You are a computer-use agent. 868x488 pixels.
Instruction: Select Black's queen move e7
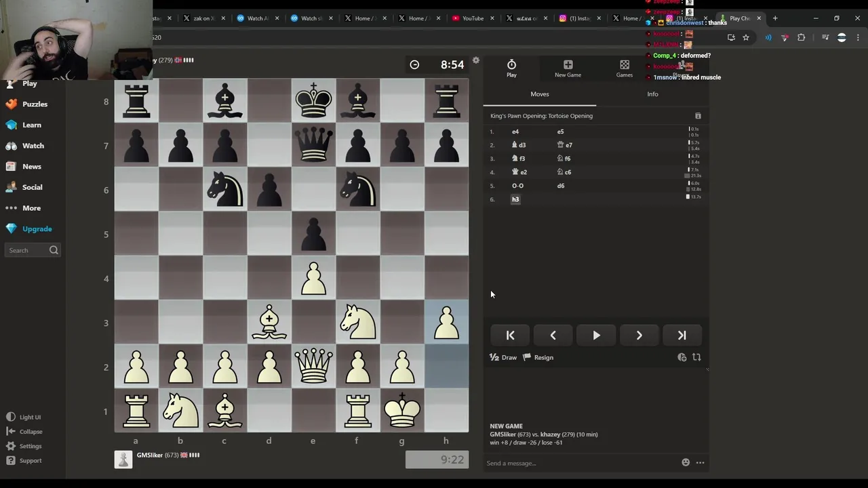click(565, 145)
